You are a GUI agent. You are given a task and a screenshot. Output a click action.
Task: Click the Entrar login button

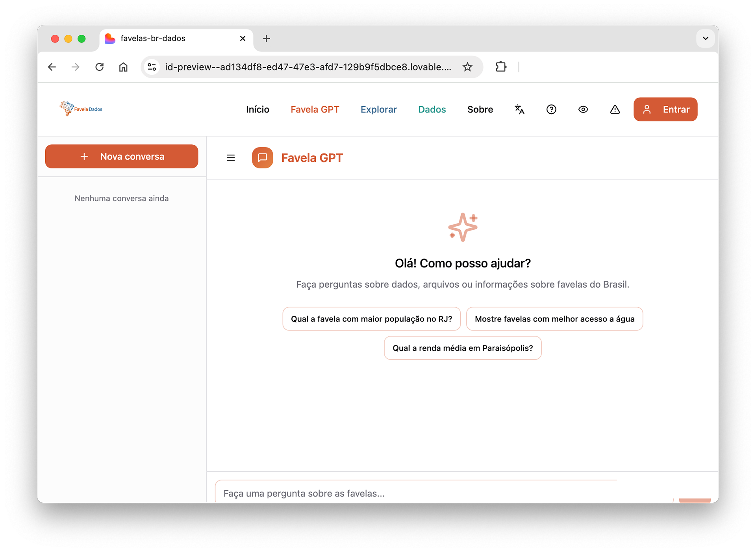pyautogui.click(x=665, y=109)
